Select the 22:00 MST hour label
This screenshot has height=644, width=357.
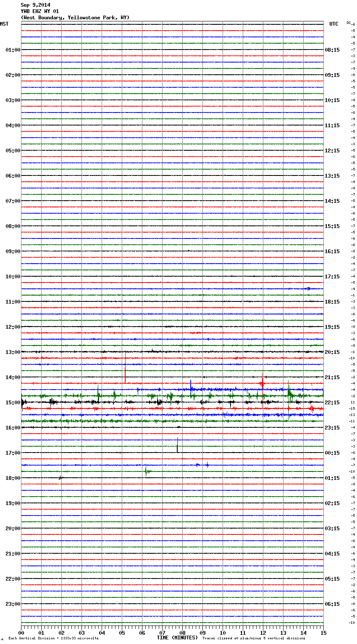(x=13, y=579)
